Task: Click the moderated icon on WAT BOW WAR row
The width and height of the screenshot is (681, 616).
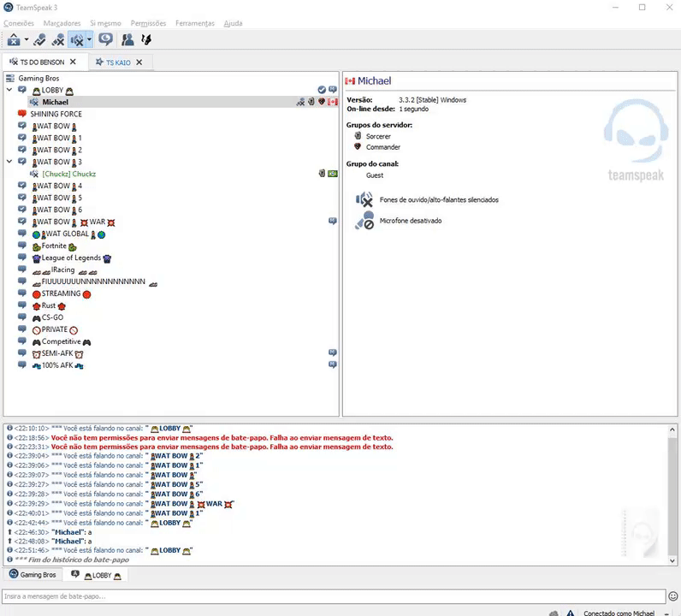Action: coord(333,221)
